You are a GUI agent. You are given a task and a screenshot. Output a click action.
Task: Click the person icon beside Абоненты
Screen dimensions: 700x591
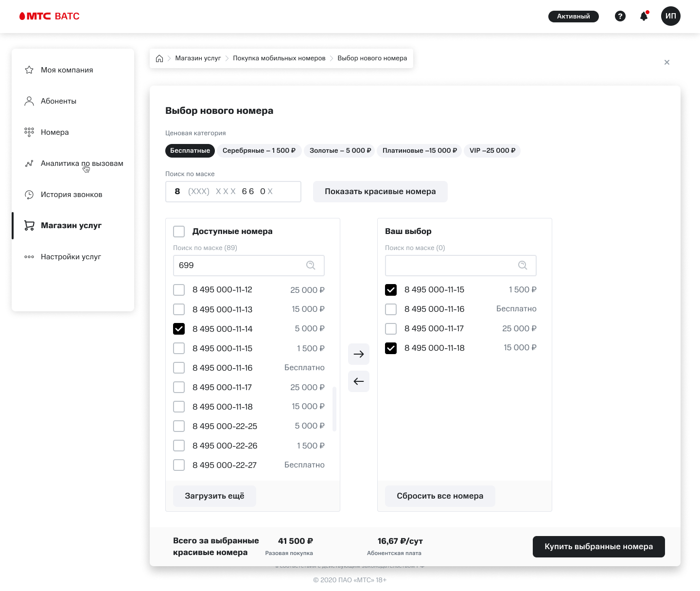pyautogui.click(x=29, y=101)
